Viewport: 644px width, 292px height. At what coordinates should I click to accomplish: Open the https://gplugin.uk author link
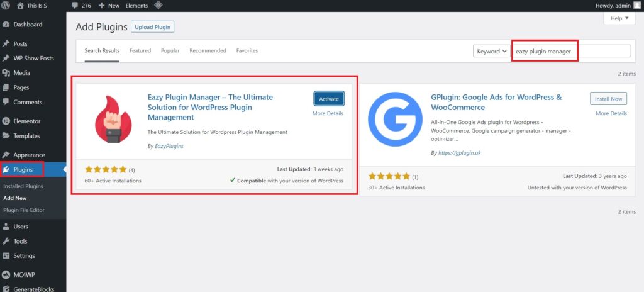(458, 153)
